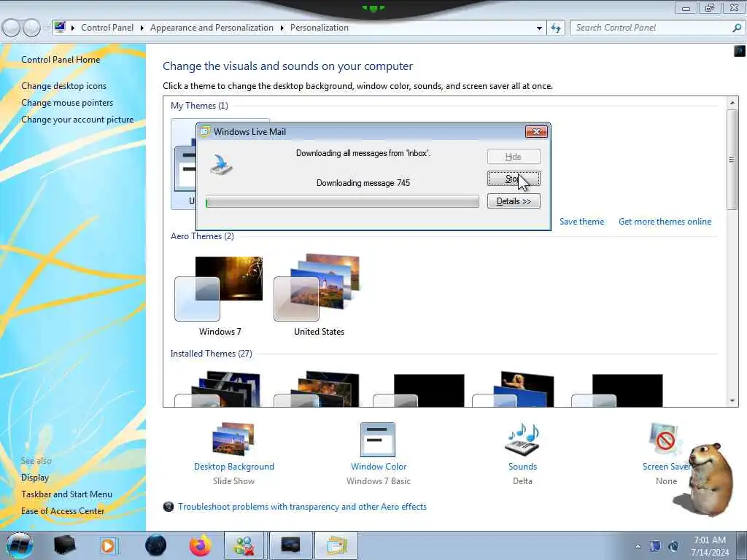Image resolution: width=747 pixels, height=560 pixels.
Task: Click the Windows Live Mail download icon
Action: (222, 165)
